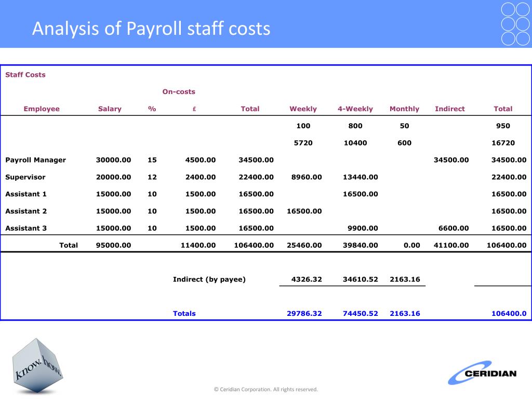Click Monthly total 0.00

pyautogui.click(x=412, y=245)
